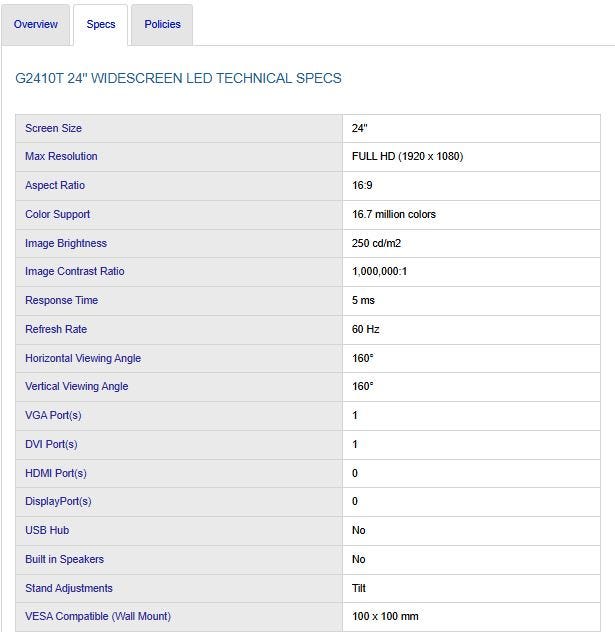The height and width of the screenshot is (632, 615).
Task: Click the Tilt stand adjustment value
Action: 359,588
